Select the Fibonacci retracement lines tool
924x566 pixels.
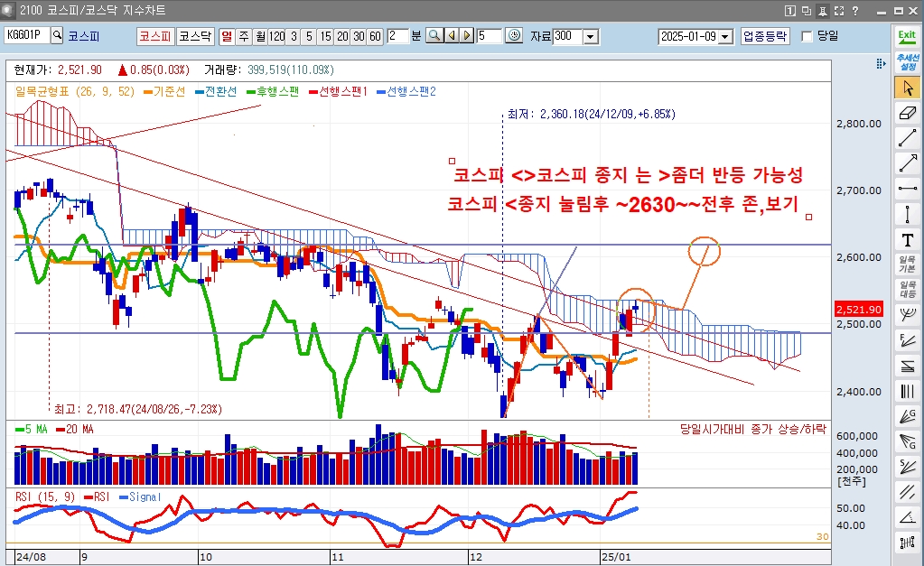click(x=907, y=366)
